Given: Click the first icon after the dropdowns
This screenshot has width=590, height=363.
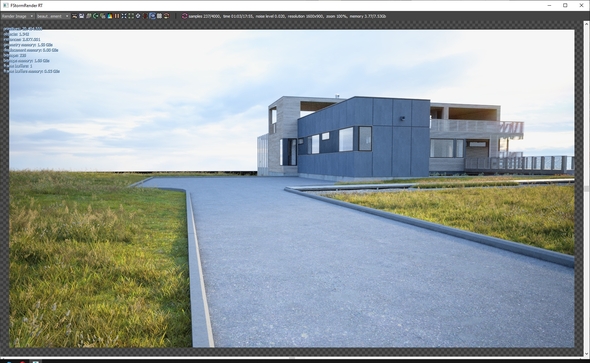Looking at the screenshot, I should coord(75,16).
